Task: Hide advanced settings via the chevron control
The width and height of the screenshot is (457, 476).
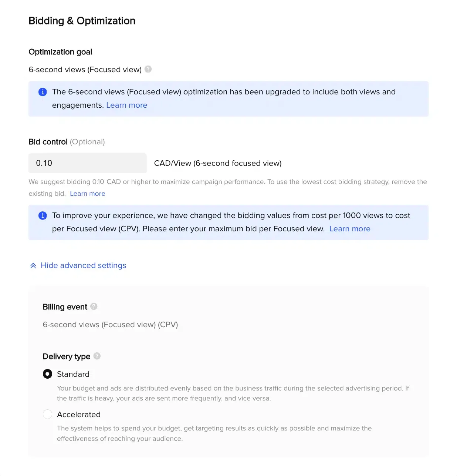Action: [x=33, y=265]
